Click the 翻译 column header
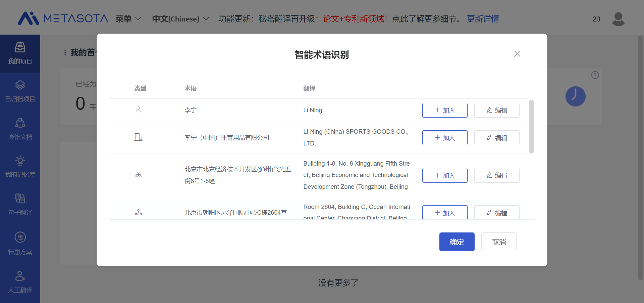Viewport: 644px width, 303px height. [309, 88]
